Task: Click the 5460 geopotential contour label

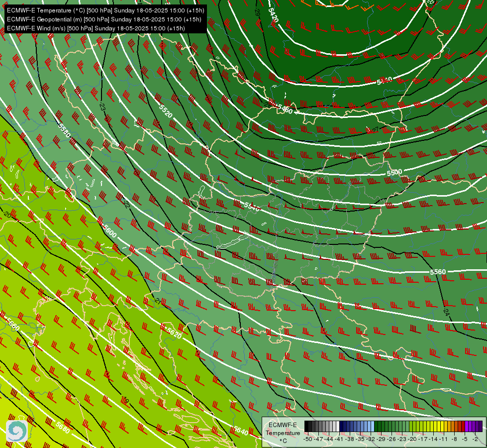Action: [x=285, y=109]
